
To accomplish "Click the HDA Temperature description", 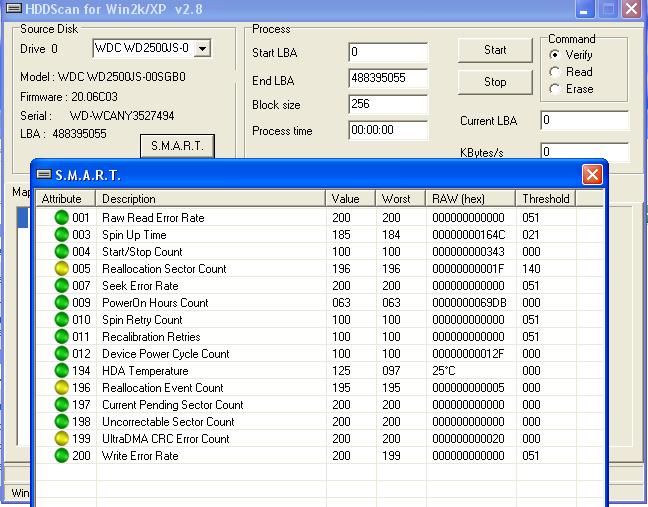I will coord(145,371).
